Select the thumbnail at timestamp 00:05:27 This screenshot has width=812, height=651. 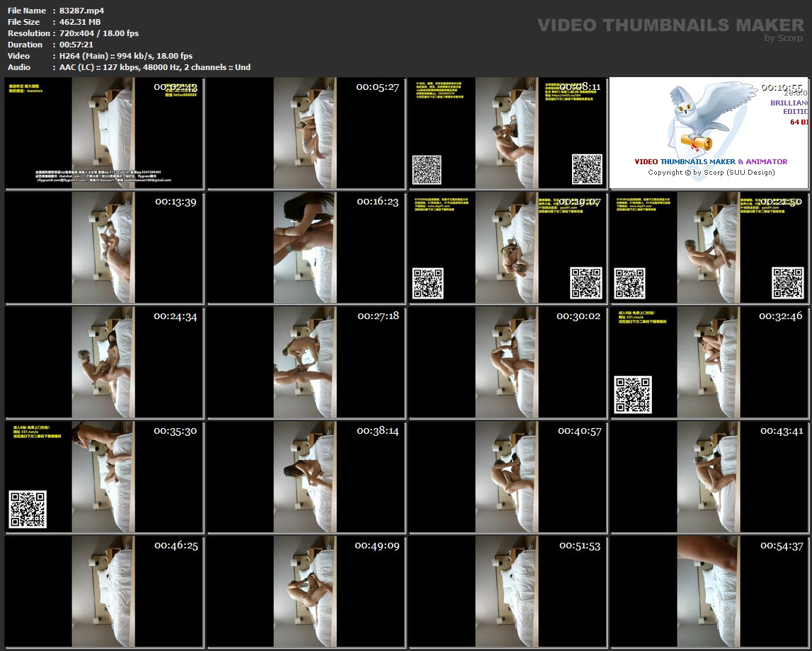(x=305, y=133)
